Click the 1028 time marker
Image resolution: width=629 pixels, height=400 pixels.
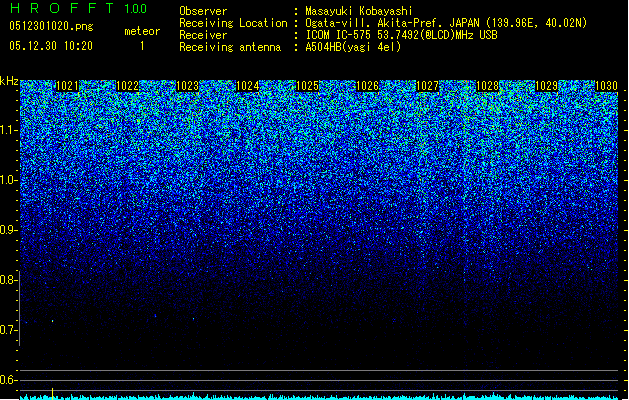[x=487, y=86]
